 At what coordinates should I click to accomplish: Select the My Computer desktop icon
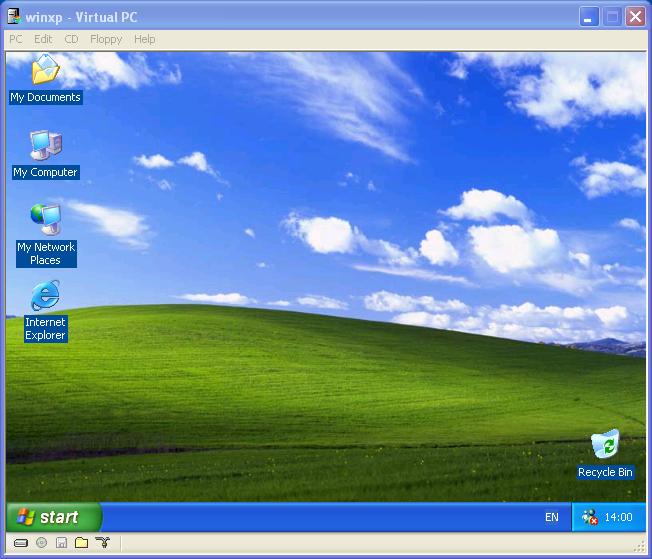[46, 154]
